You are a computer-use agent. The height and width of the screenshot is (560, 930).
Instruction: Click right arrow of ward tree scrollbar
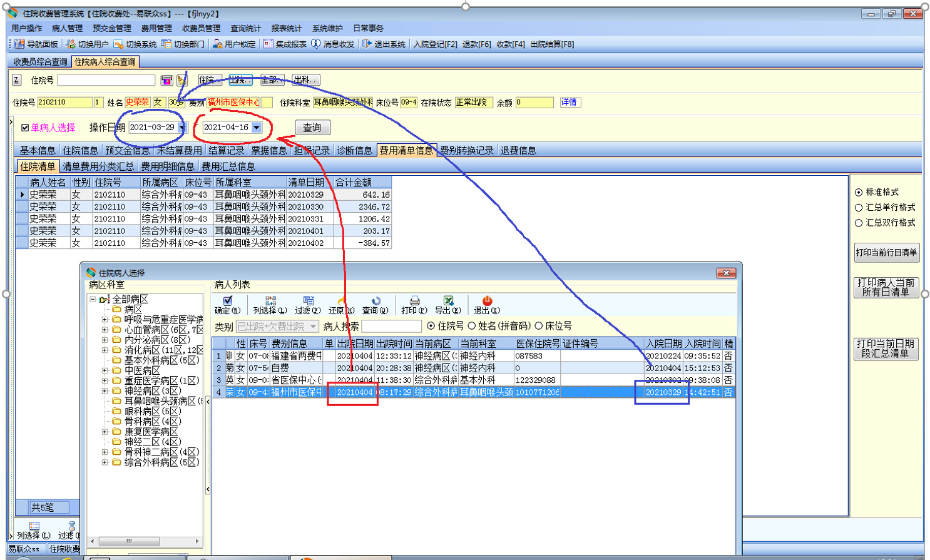(197, 541)
